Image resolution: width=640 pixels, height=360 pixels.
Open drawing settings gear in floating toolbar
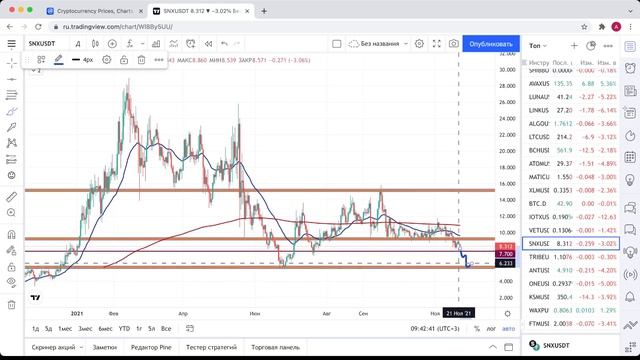[x=107, y=60]
